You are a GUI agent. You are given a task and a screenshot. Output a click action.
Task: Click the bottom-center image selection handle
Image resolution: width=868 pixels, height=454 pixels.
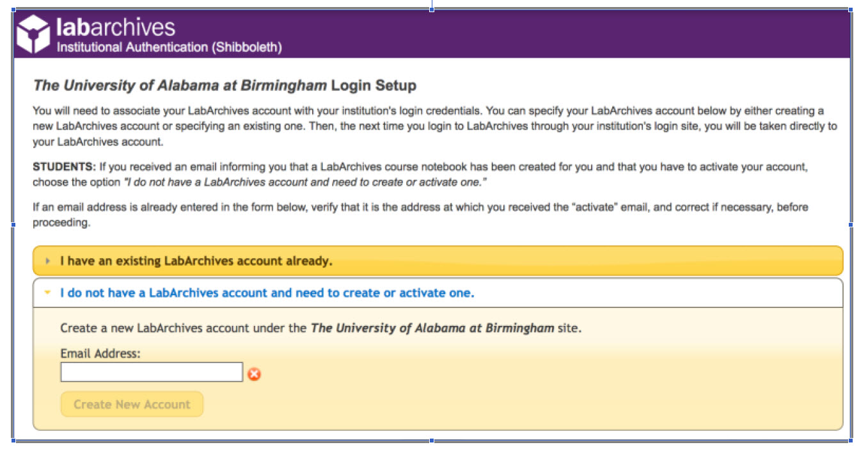click(x=432, y=441)
